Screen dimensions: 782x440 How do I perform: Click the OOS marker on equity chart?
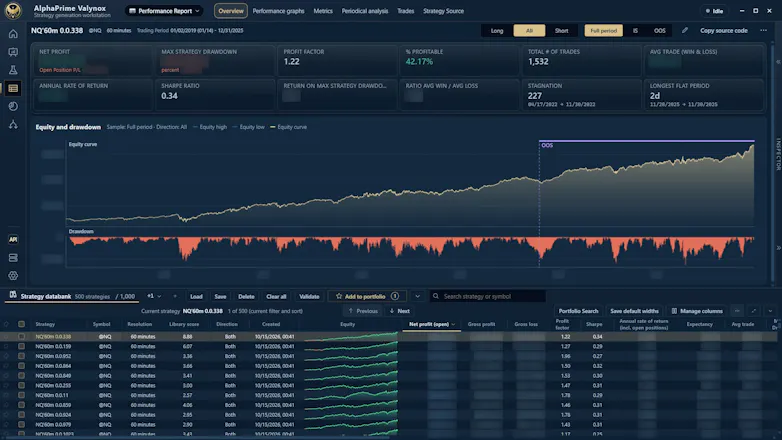(x=547, y=145)
